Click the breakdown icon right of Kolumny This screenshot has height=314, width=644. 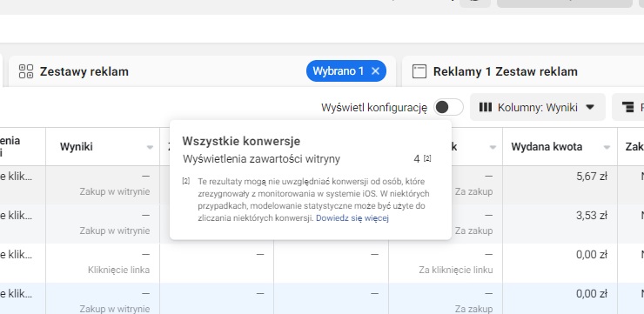click(627, 108)
